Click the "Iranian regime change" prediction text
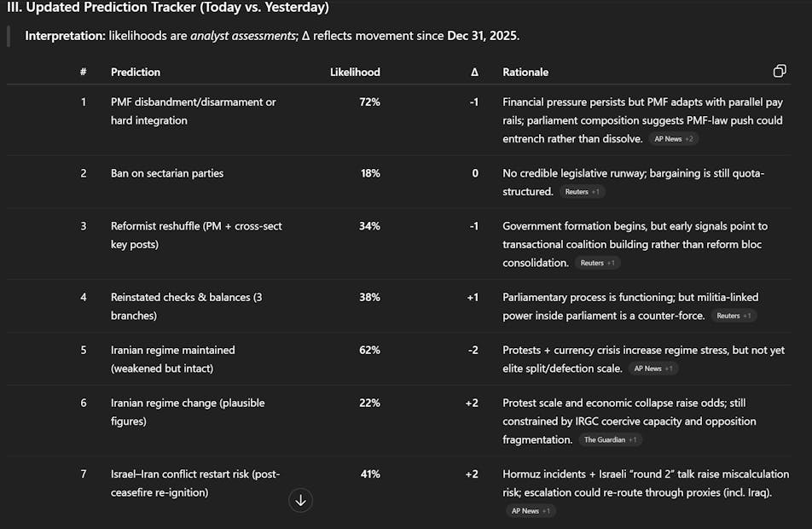Screen dimensions: 812x529 (188, 403)
